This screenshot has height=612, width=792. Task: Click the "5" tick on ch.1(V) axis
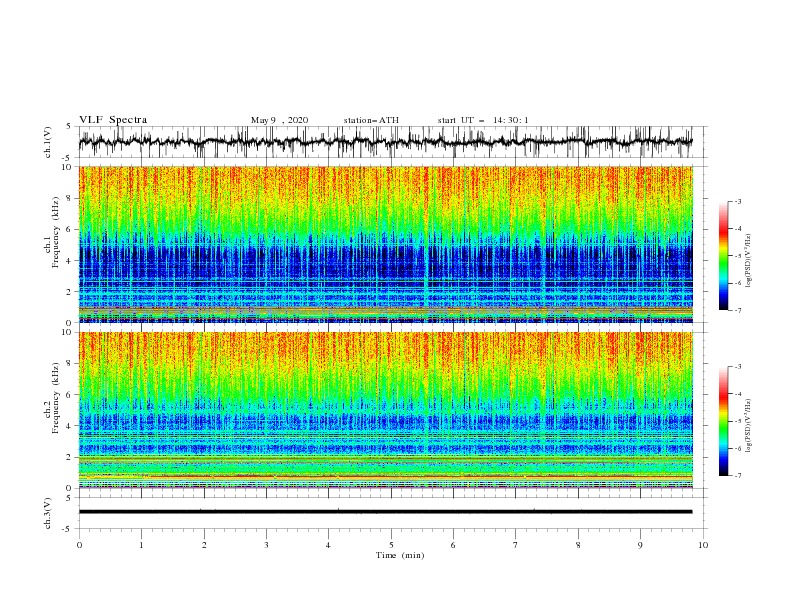[x=69, y=127]
